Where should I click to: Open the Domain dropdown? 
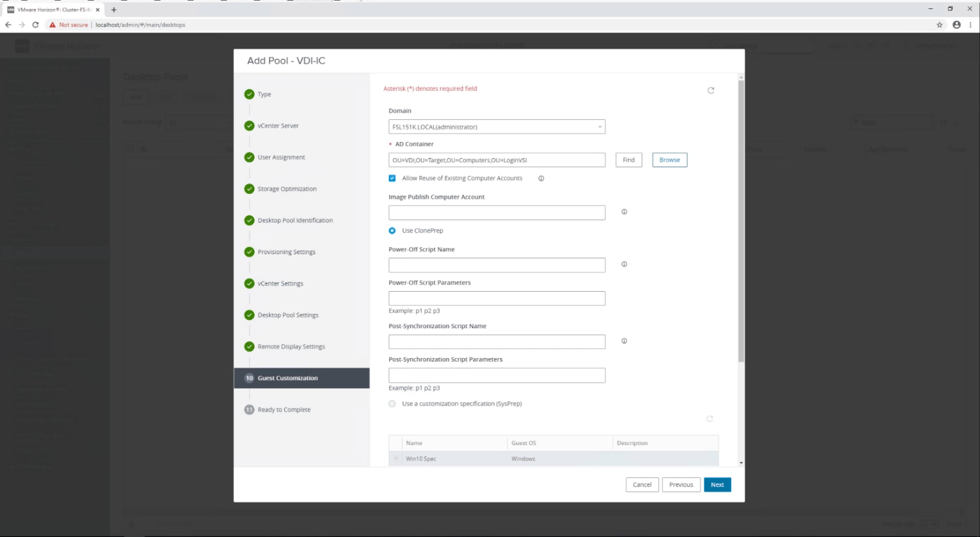click(497, 127)
